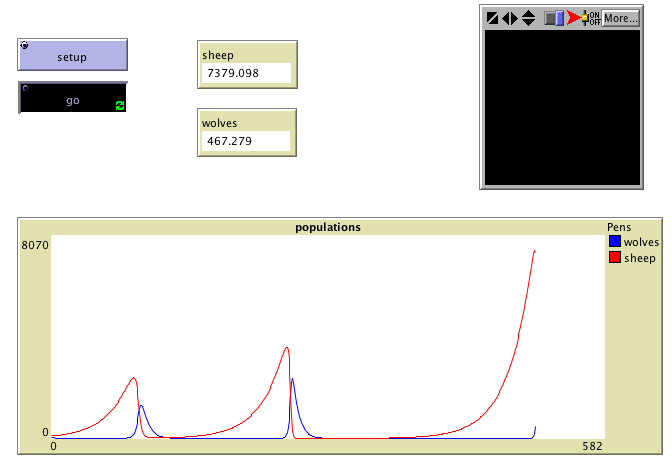
Task: Click the up-down arrows icon on view
Action: pyautogui.click(x=528, y=18)
